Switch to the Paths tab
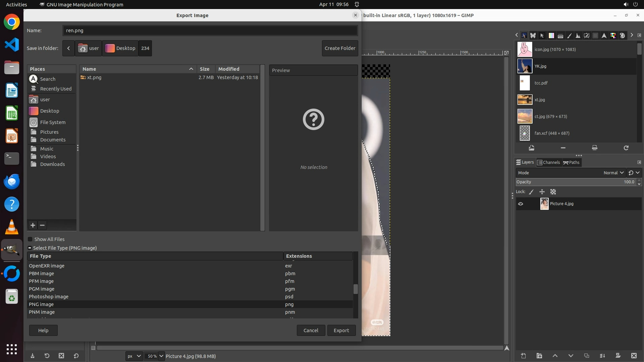This screenshot has height=362, width=644. coord(571,163)
